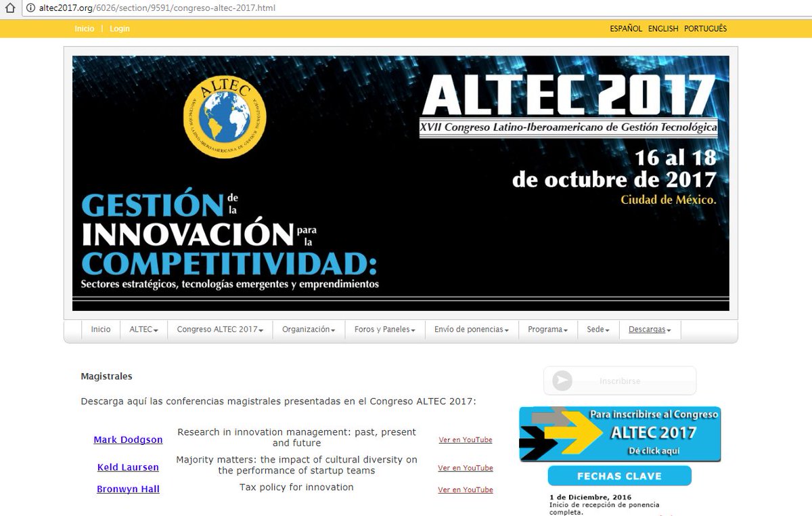Expand the ALTEC dropdown menu
The height and width of the screenshot is (516, 812).
(x=143, y=329)
